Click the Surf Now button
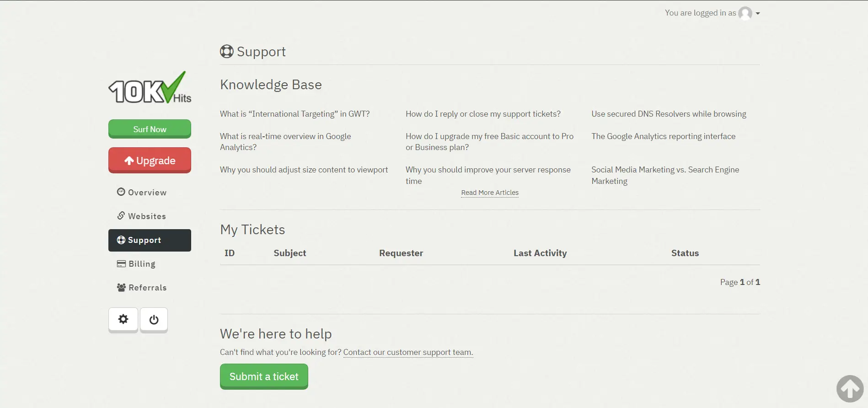Viewport: 868px width, 408px height. (x=150, y=129)
